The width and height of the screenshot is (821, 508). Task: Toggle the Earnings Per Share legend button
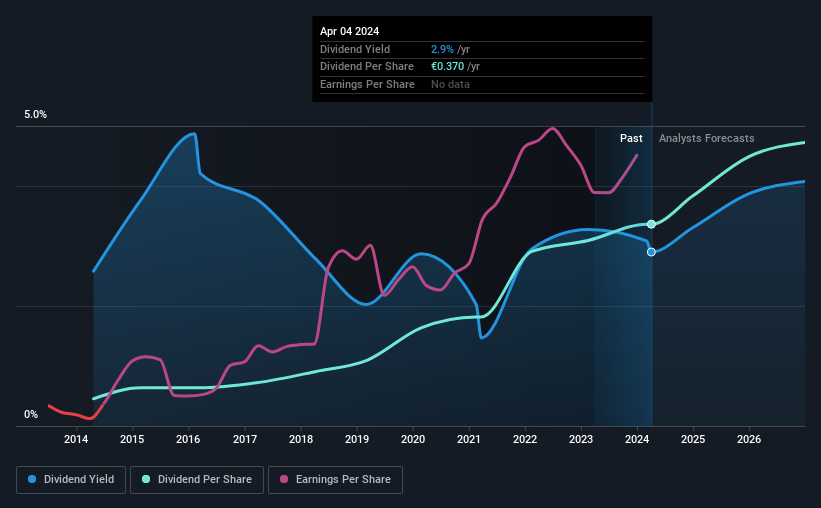point(335,480)
